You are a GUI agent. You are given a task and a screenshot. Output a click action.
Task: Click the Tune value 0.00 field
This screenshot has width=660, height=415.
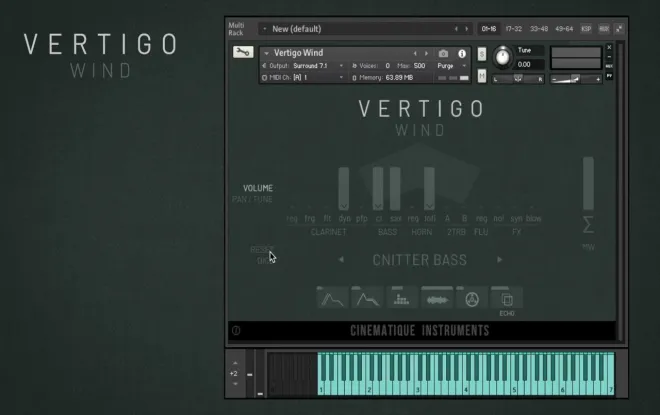pyautogui.click(x=530, y=64)
